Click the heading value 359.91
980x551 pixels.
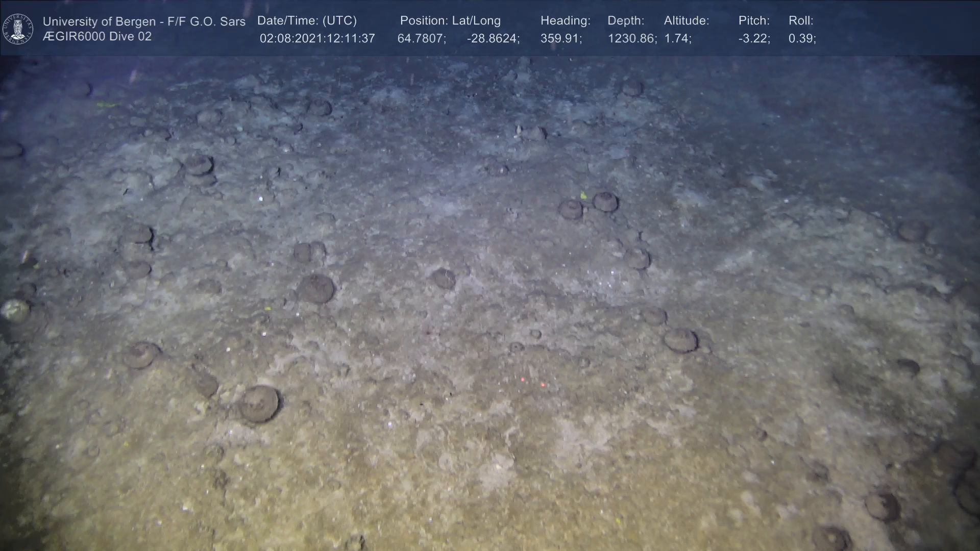(561, 39)
